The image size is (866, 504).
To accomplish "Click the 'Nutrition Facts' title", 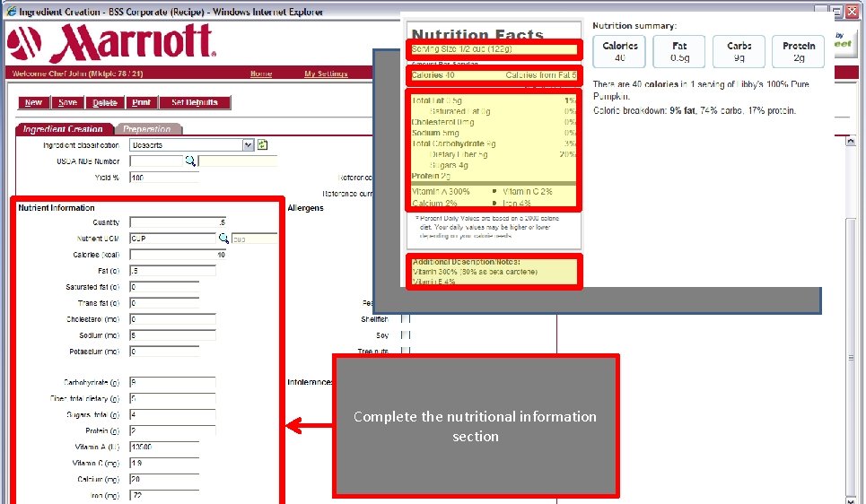I will [x=477, y=34].
